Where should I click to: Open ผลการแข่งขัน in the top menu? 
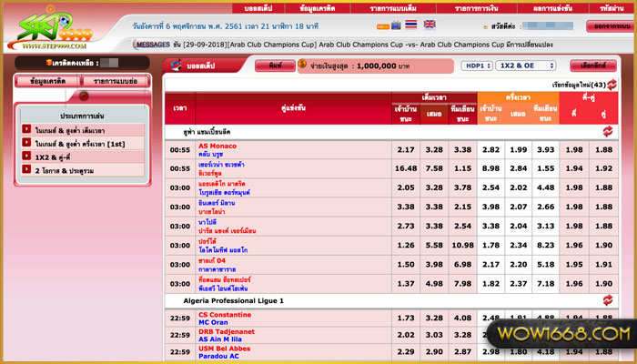pyautogui.click(x=559, y=7)
